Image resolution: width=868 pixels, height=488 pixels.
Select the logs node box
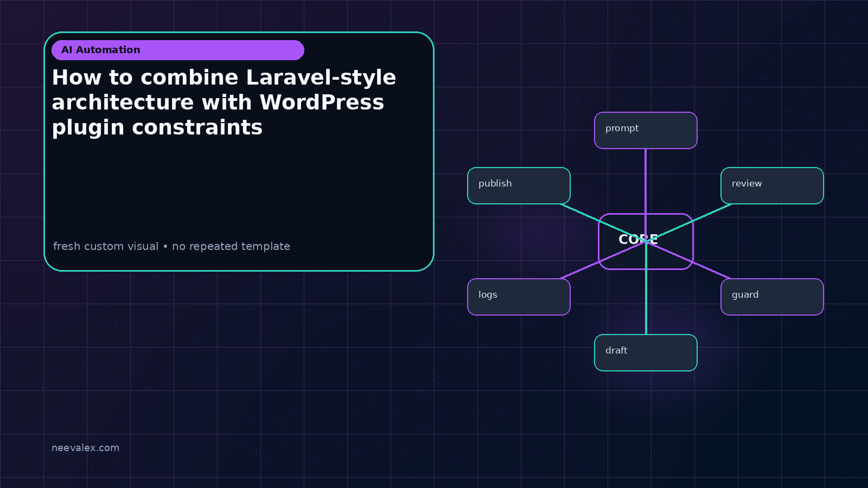(x=519, y=297)
